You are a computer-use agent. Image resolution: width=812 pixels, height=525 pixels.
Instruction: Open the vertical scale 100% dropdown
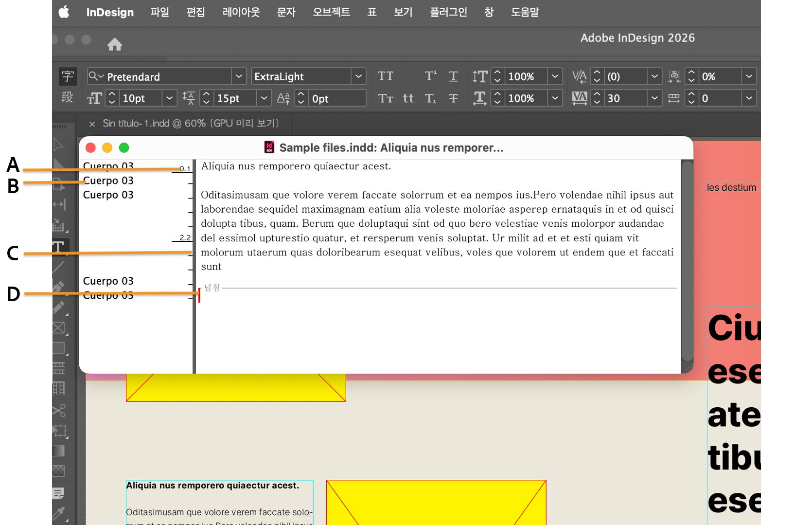tap(555, 76)
